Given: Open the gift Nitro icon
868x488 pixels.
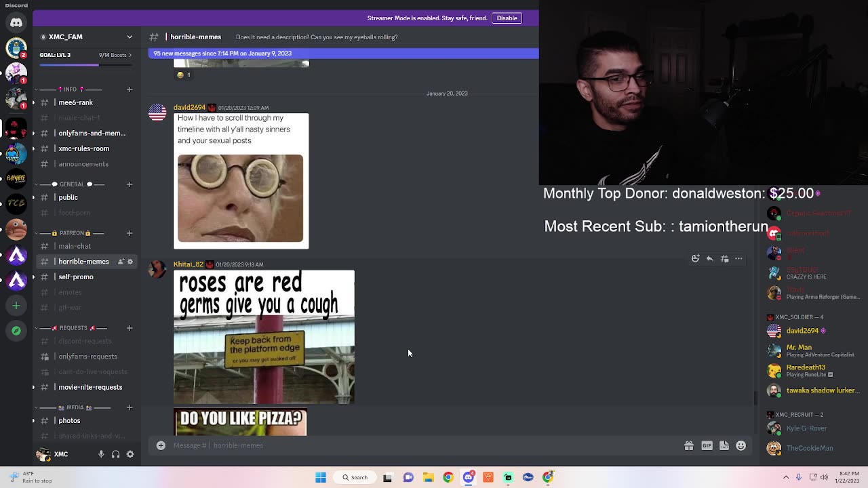Looking at the screenshot, I should 689,445.
